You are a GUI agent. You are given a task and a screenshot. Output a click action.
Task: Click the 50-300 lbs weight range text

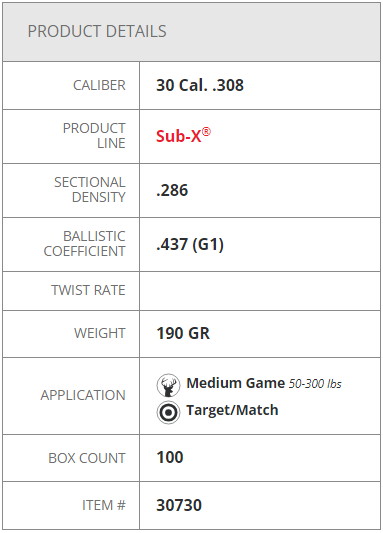tap(315, 384)
